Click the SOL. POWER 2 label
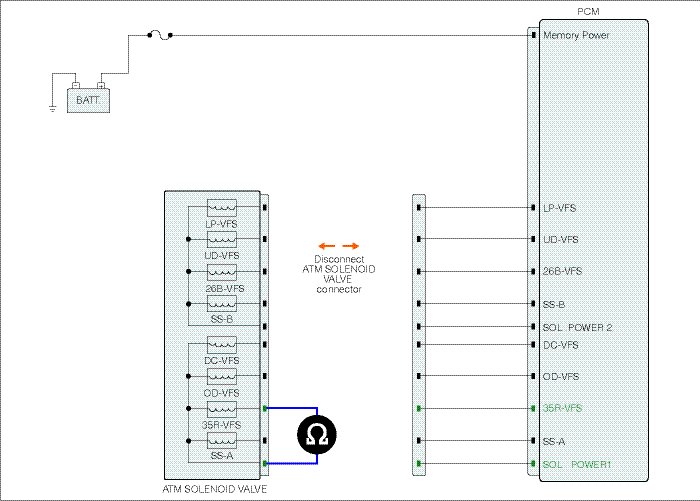 click(x=577, y=327)
